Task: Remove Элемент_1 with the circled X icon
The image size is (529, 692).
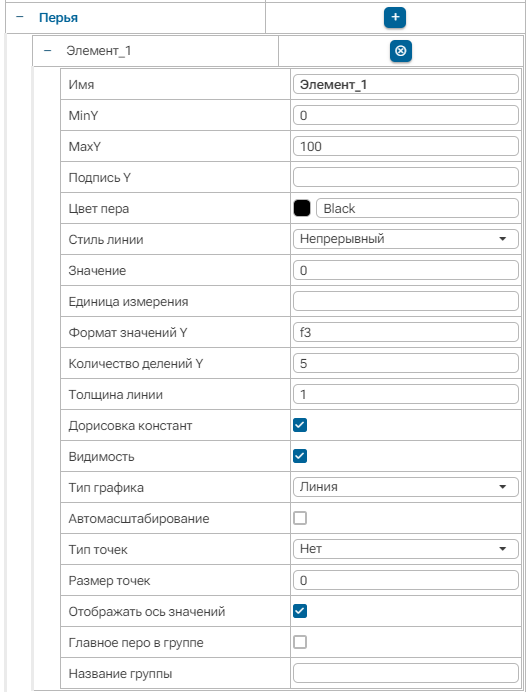Action: click(401, 51)
